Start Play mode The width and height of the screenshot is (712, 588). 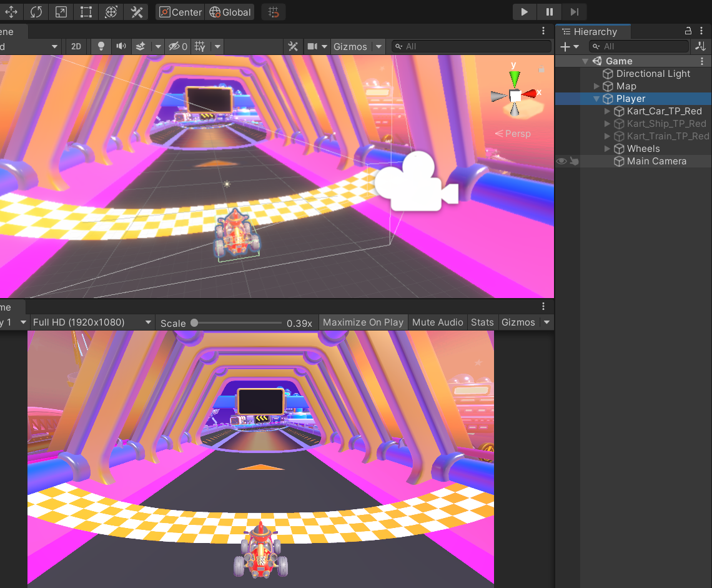pyautogui.click(x=525, y=12)
